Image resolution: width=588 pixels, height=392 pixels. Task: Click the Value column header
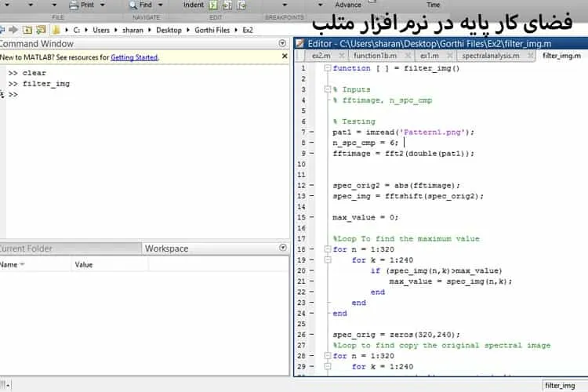pos(84,264)
